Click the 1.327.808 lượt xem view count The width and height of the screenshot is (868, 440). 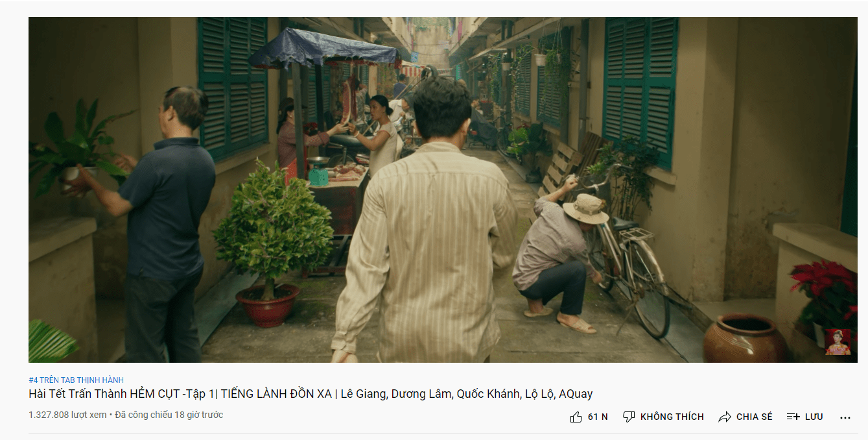point(67,415)
